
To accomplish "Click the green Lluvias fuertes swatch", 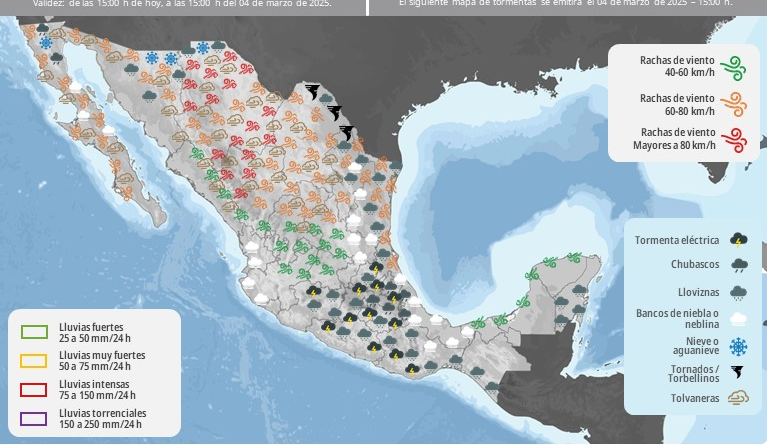I will pyautogui.click(x=35, y=333).
